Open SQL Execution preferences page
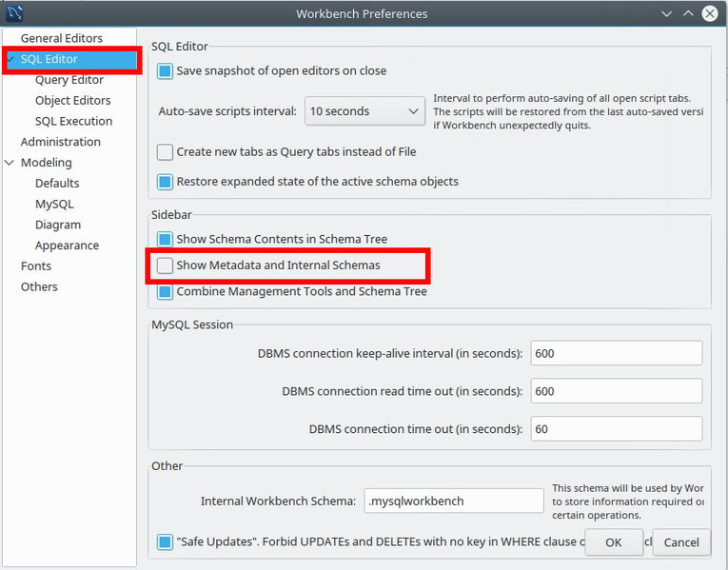This screenshot has width=728, height=570. pyautogui.click(x=74, y=121)
